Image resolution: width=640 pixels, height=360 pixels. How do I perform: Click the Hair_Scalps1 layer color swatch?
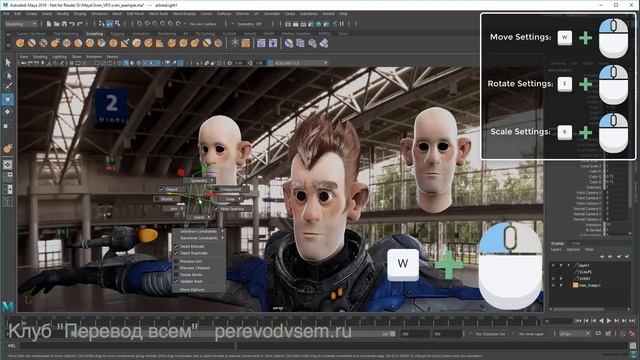point(575,285)
